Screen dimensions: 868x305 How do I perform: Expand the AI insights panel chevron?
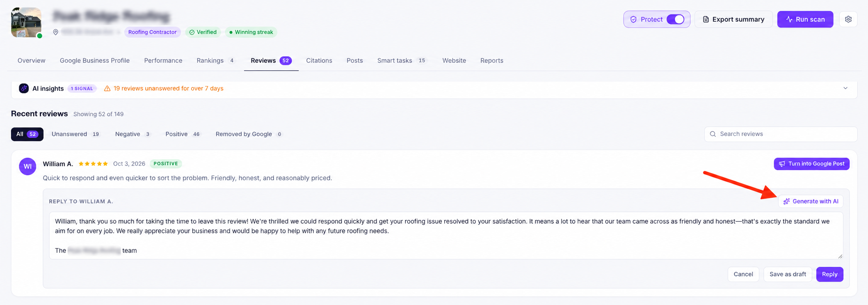(845, 88)
